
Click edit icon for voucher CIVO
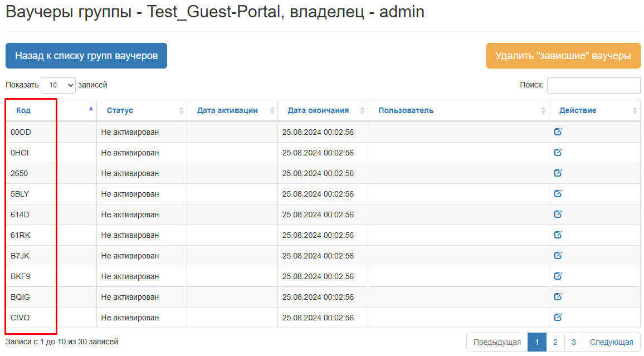click(x=558, y=318)
